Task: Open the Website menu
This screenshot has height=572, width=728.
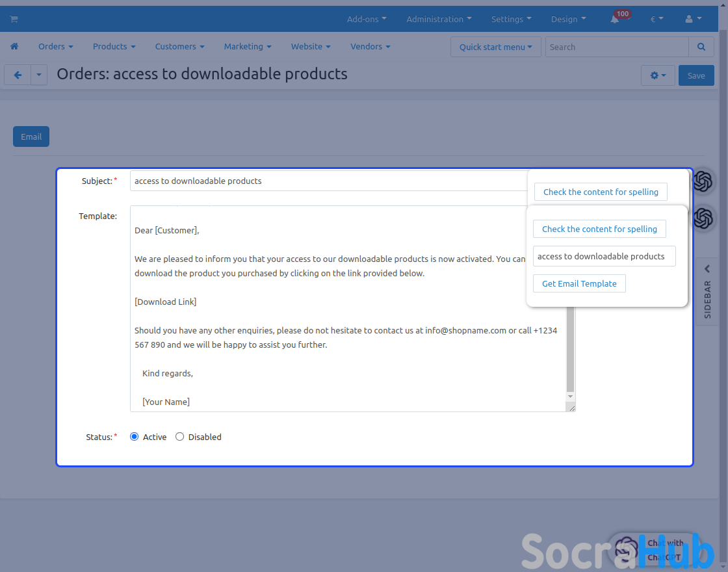Action: click(311, 46)
